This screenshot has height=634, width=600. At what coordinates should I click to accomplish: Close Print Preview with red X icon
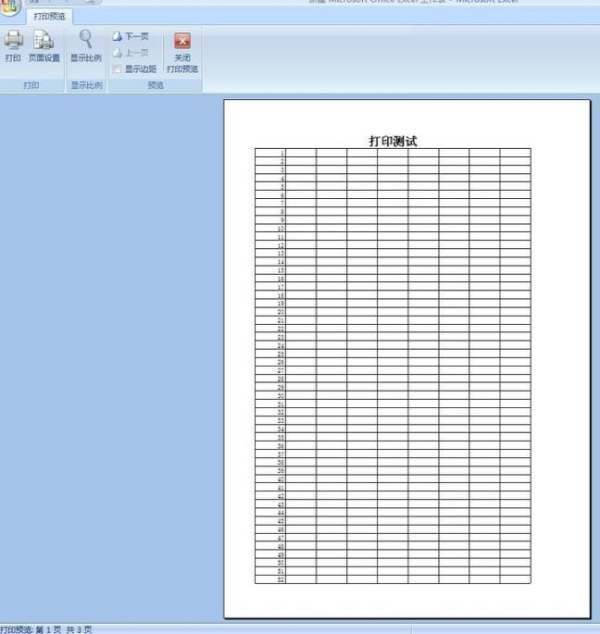click(x=182, y=42)
